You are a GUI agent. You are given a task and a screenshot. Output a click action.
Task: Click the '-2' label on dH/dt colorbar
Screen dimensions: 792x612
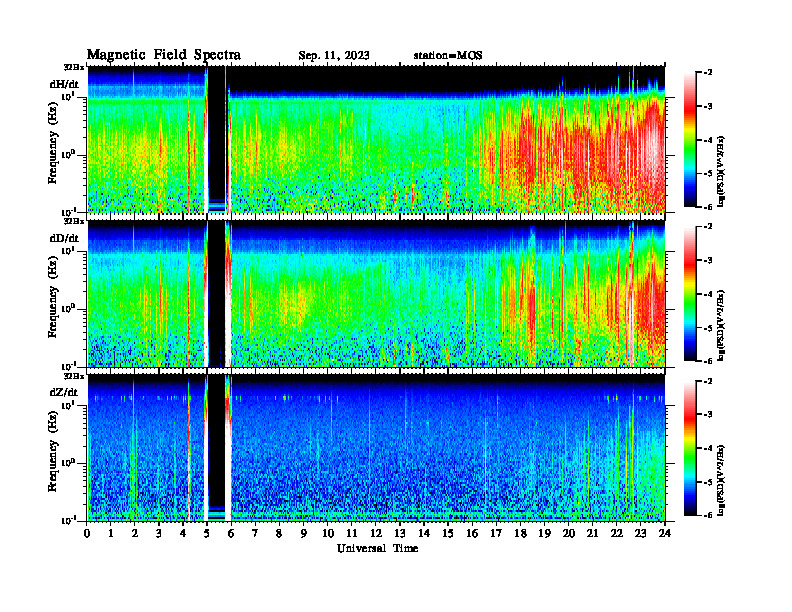coord(707,73)
